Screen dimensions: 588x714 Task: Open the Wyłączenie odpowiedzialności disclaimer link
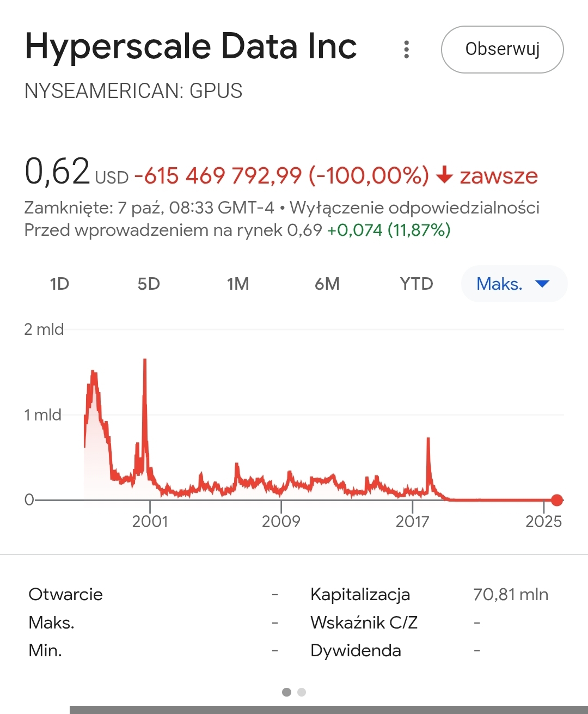(x=414, y=208)
